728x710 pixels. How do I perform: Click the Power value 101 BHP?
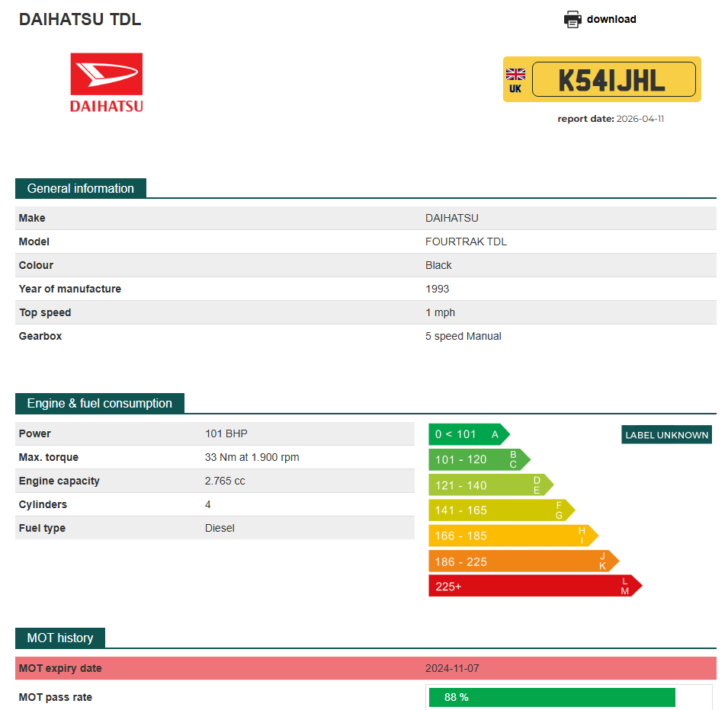[226, 434]
